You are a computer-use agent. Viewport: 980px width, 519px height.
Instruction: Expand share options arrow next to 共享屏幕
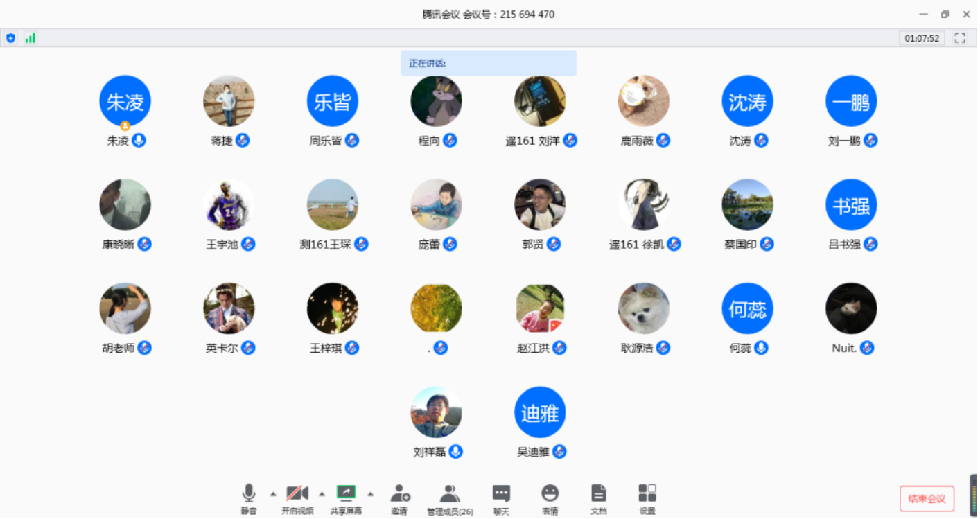coord(370,494)
